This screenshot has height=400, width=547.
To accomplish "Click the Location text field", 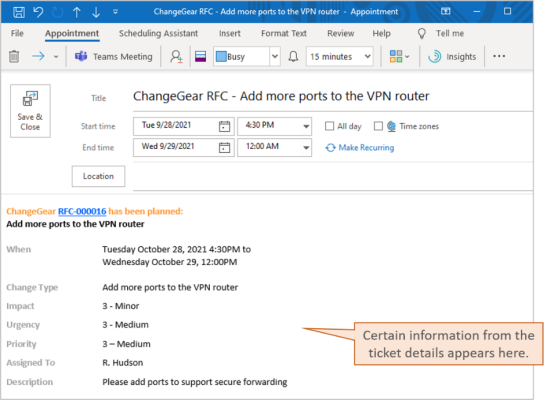I will tap(333, 176).
